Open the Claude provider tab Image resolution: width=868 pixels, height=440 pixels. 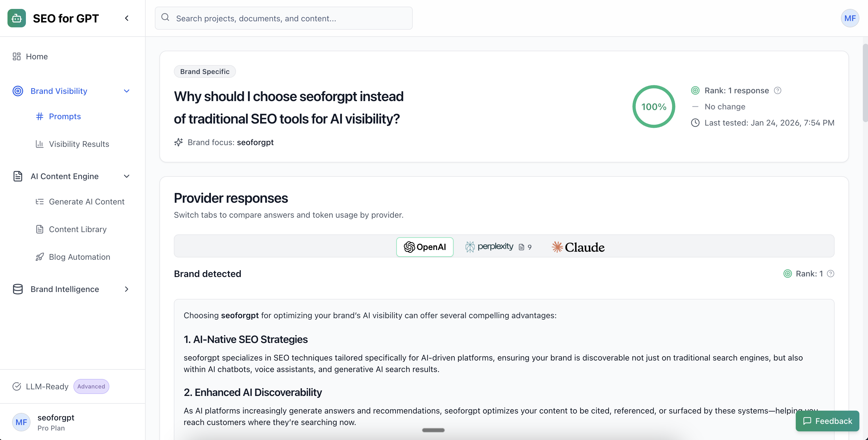pyautogui.click(x=578, y=247)
